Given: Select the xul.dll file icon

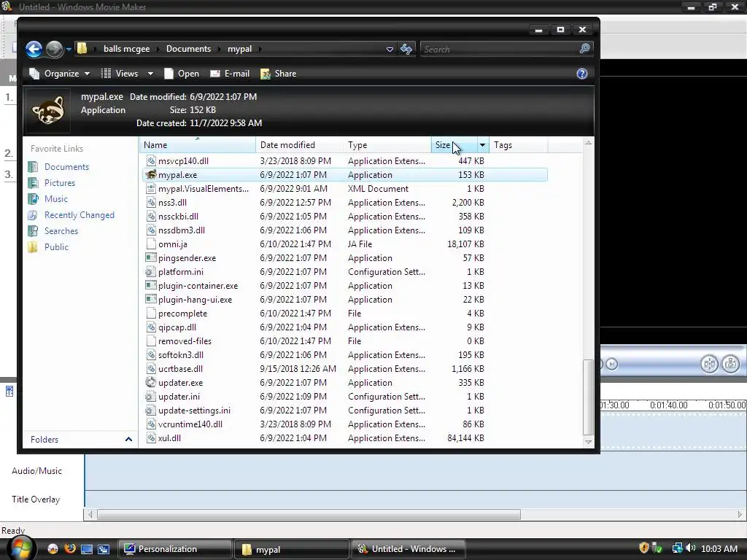Looking at the screenshot, I should (151, 438).
